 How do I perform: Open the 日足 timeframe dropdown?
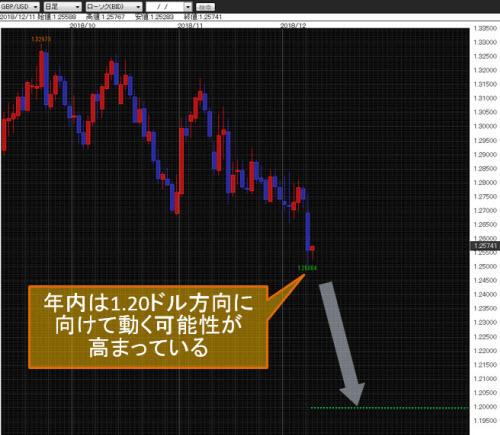click(63, 7)
